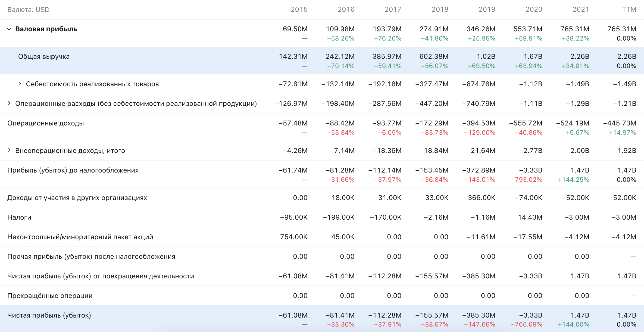Click net income change +144.00%
This screenshot has width=644, height=332.
pyautogui.click(x=573, y=325)
